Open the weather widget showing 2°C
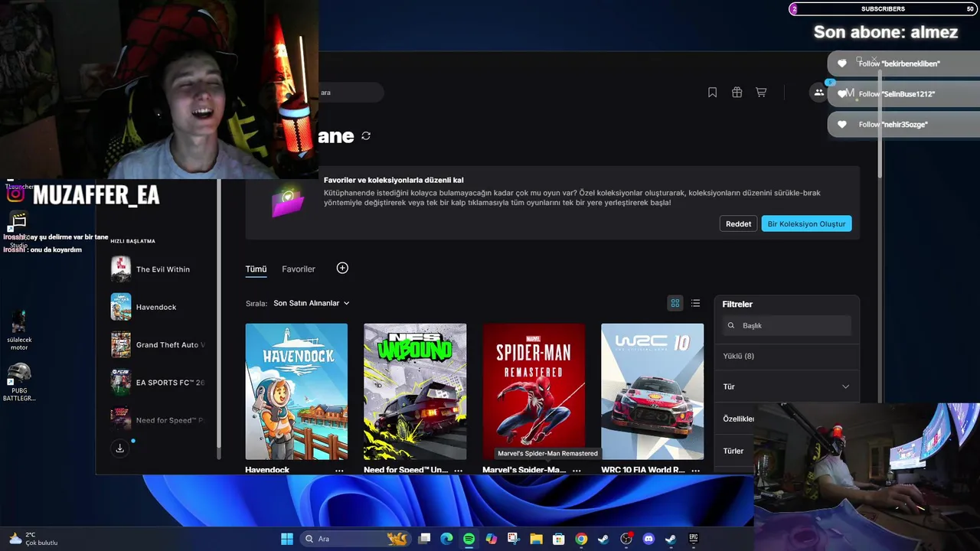 point(32,539)
